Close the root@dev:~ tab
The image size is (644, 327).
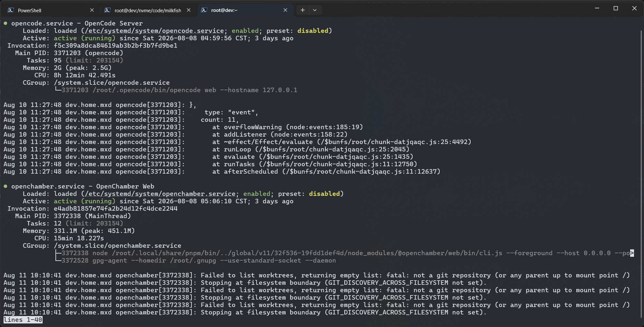pos(285,10)
